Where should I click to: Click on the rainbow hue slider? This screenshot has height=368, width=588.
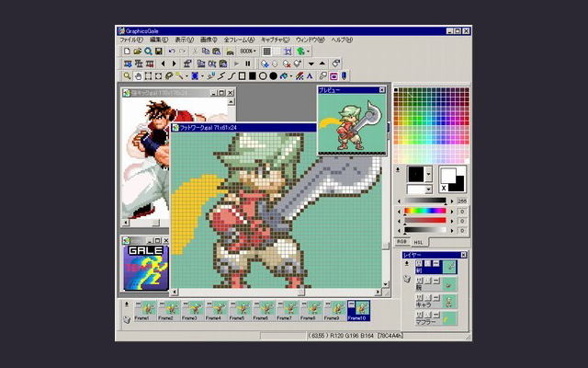[424, 211]
